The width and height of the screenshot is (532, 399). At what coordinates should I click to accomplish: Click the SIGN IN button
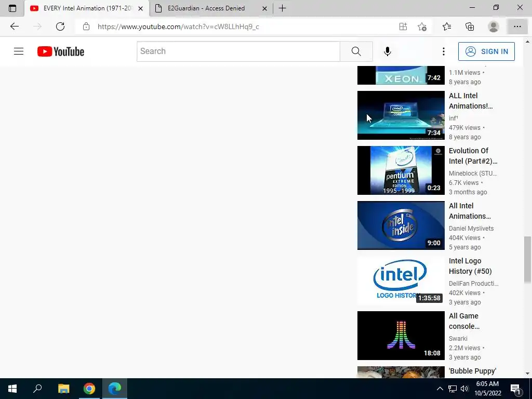pos(486,51)
